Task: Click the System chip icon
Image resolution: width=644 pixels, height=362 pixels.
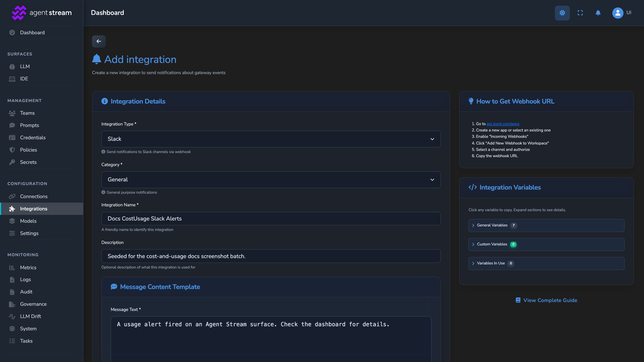Action: [12, 328]
